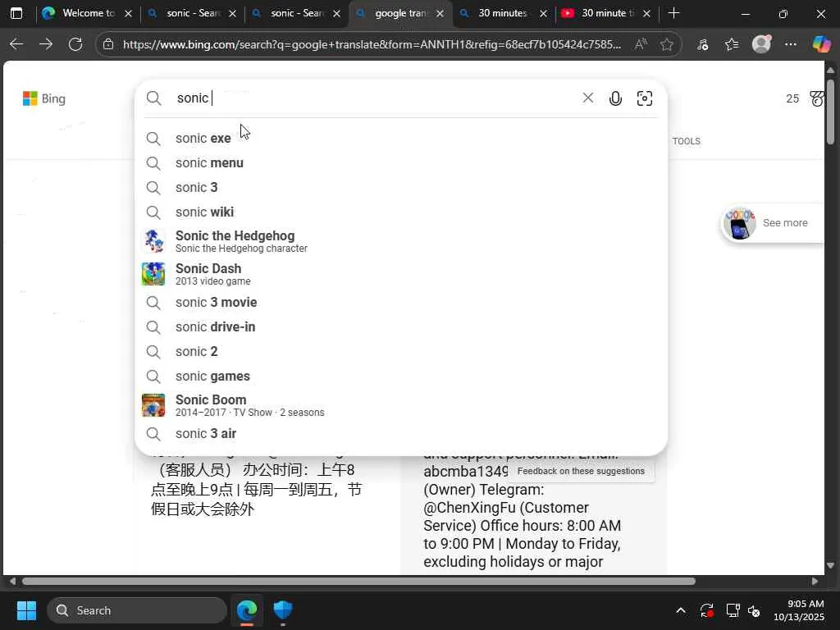Choose suggestion sonic drive-in
Screen dimensions: 840x630
pos(400,326)
